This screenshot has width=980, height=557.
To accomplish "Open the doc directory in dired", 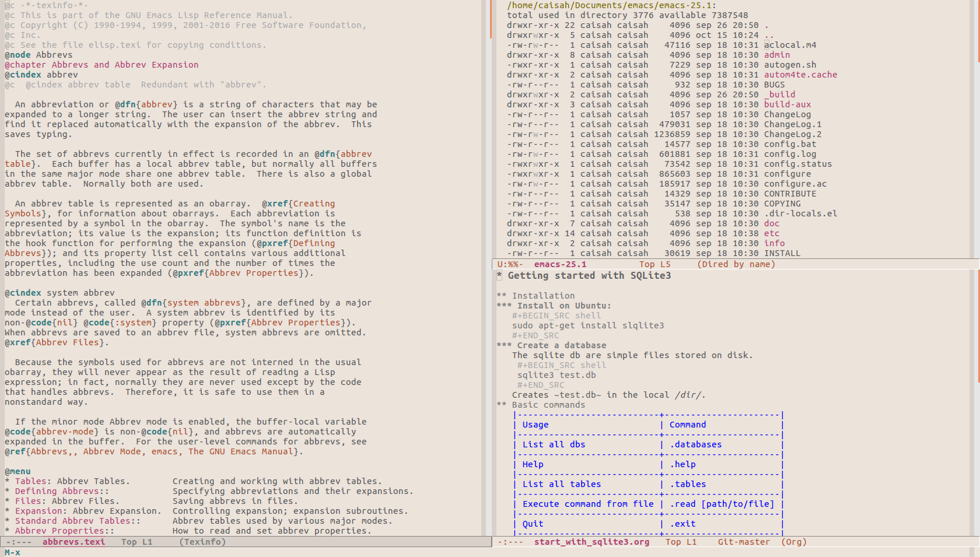I will [772, 223].
